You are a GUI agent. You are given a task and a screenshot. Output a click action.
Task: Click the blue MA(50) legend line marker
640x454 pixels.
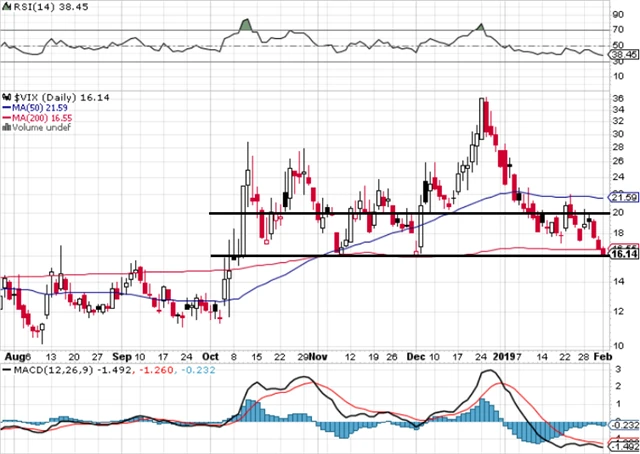pos(5,105)
